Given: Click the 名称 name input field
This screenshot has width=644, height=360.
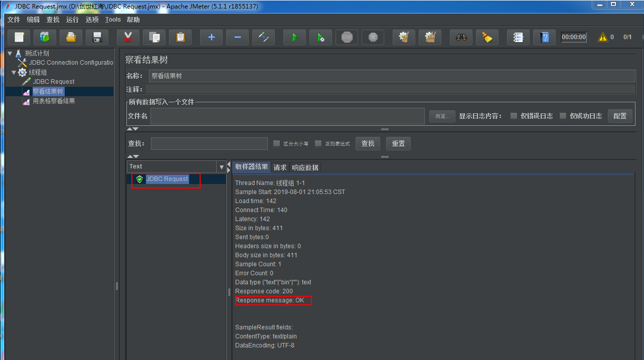Looking at the screenshot, I should (x=393, y=76).
